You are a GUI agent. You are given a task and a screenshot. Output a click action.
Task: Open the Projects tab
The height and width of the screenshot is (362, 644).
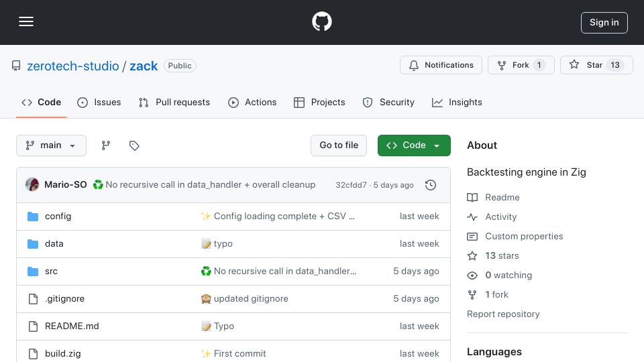point(319,102)
